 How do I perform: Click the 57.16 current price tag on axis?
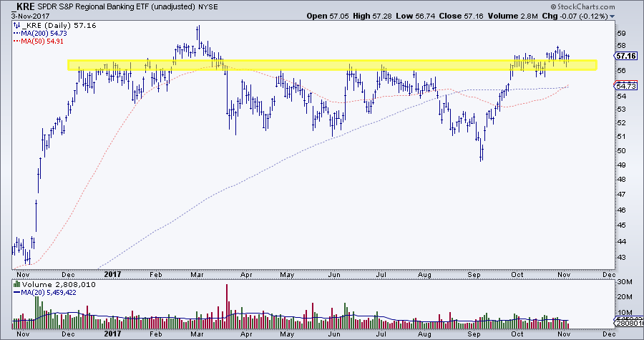pyautogui.click(x=625, y=55)
